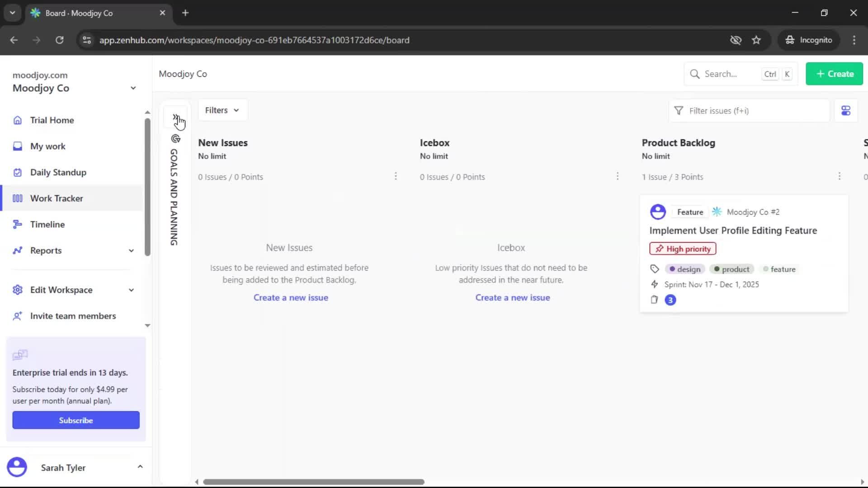Click the assignee avatar on the issue card

click(x=658, y=211)
